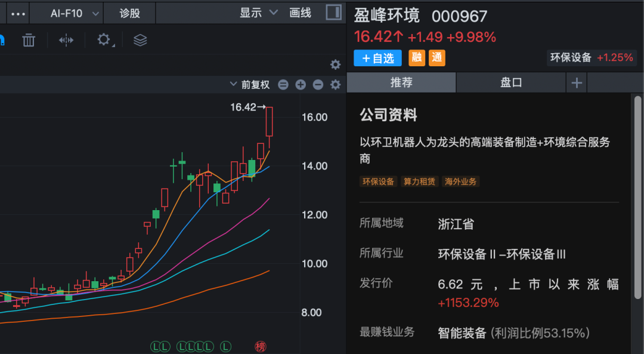Screen dimensions: 644x354
Task: Click the orange 通 connect badge
Action: tap(437, 58)
